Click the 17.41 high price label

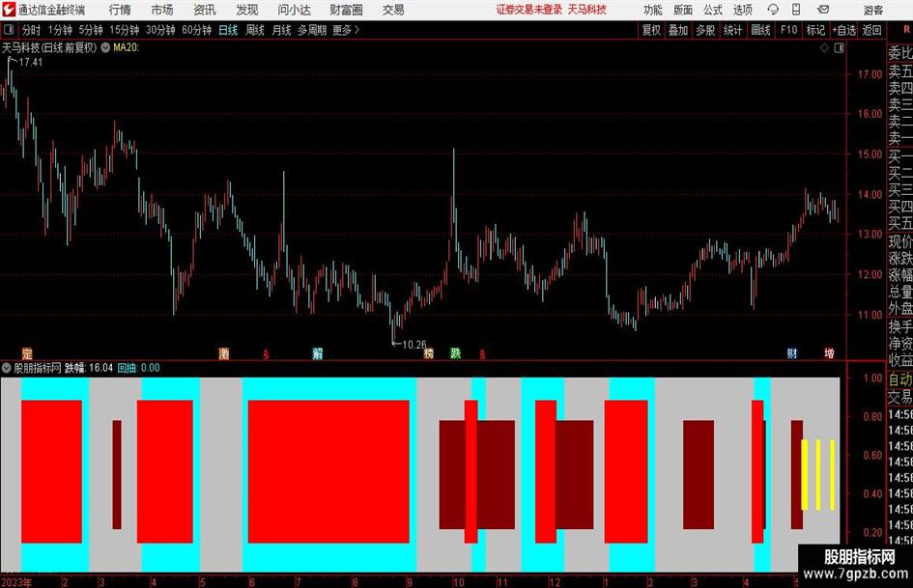[x=31, y=62]
